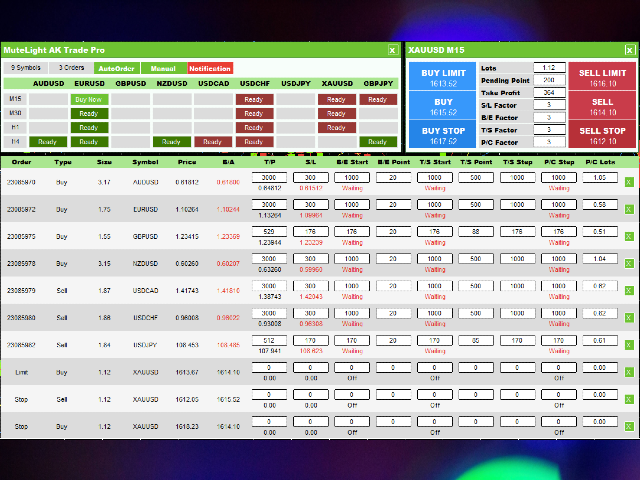Toggle the Manual mode
640x480 pixels.
coord(163,68)
